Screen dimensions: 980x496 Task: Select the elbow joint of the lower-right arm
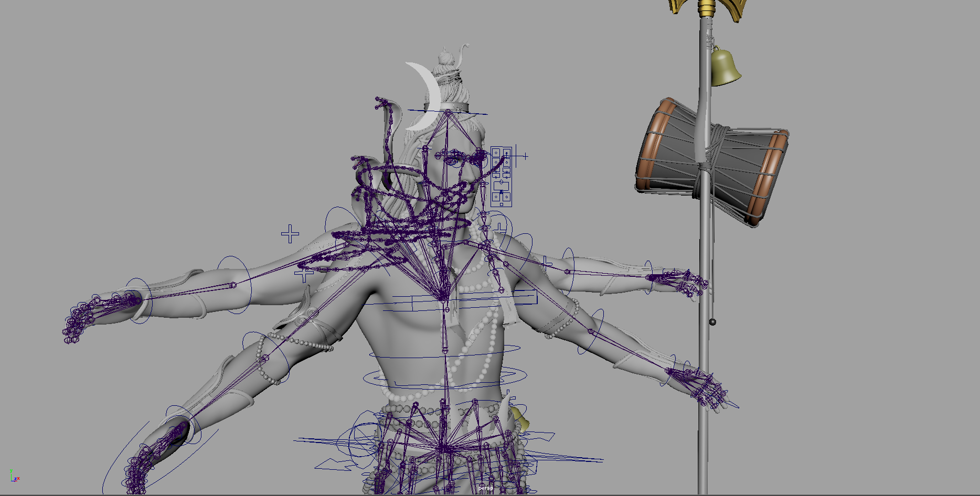pyautogui.click(x=590, y=331)
